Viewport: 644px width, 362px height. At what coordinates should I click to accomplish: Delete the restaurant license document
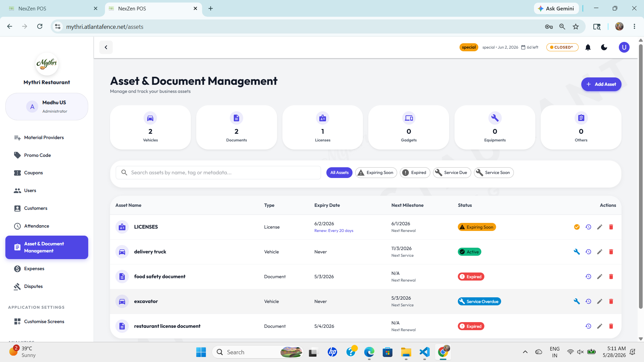(x=611, y=326)
